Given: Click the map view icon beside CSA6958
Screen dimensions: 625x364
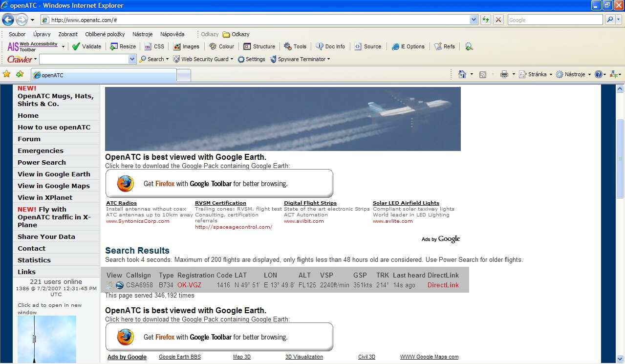Looking at the screenshot, I should pyautogui.click(x=110, y=285).
